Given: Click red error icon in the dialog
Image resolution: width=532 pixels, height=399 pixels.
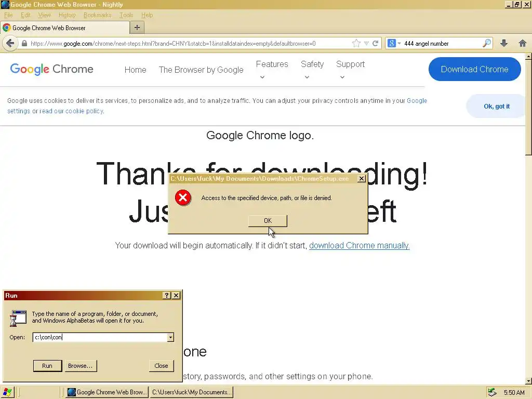Looking at the screenshot, I should pyautogui.click(x=183, y=198).
